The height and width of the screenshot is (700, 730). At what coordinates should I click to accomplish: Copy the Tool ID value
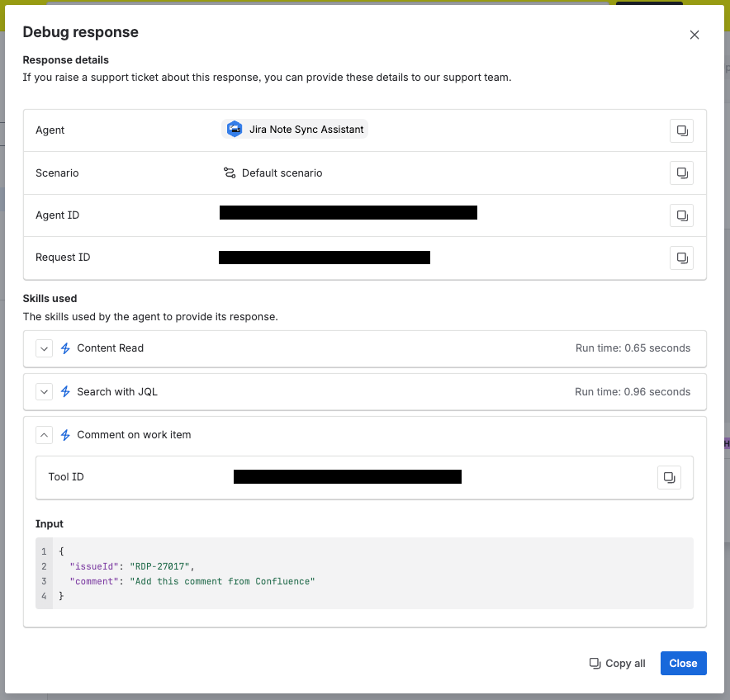click(669, 477)
